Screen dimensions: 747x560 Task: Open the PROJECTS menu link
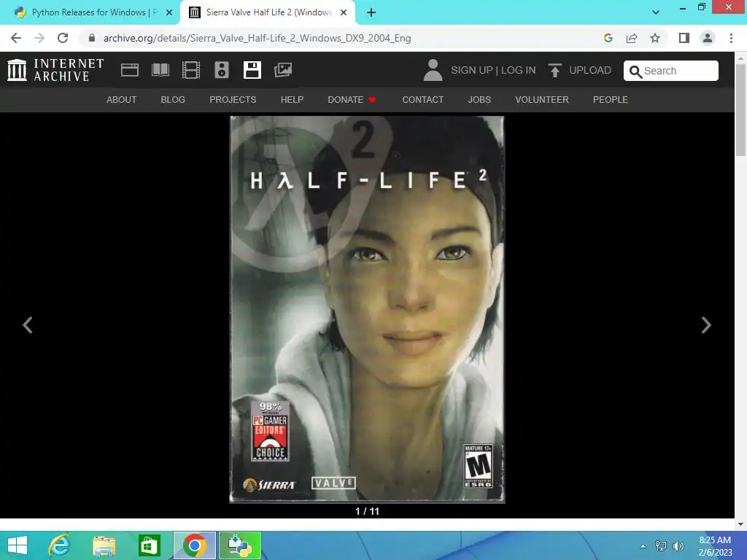[233, 99]
